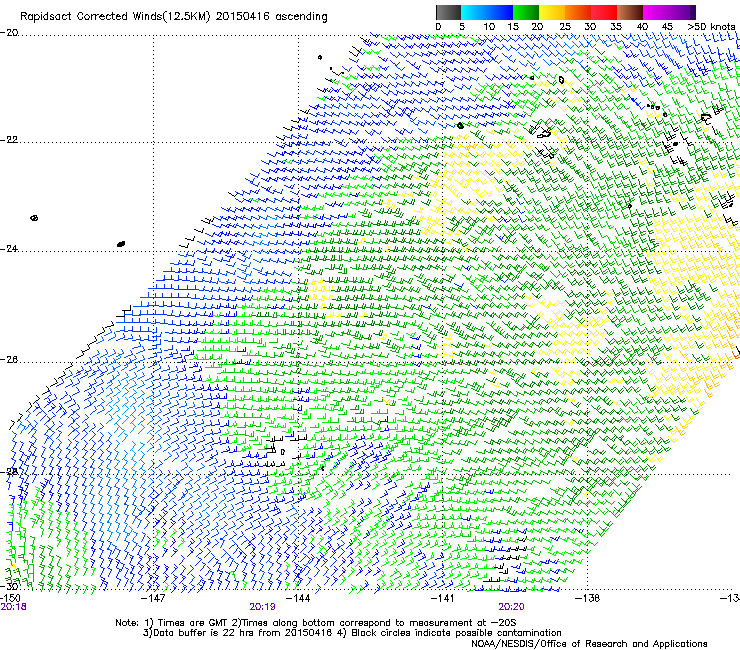Click the legend value "35" under color bar
The height and width of the screenshot is (650, 740).
616,27
